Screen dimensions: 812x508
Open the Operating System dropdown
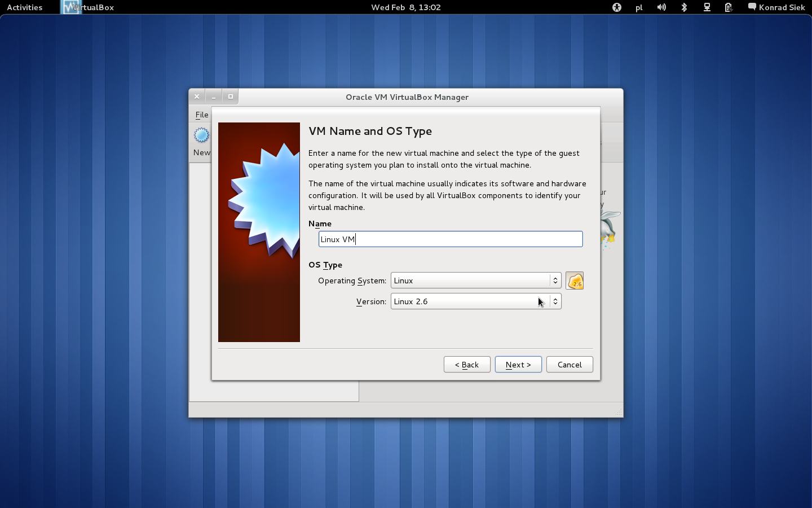pos(476,281)
